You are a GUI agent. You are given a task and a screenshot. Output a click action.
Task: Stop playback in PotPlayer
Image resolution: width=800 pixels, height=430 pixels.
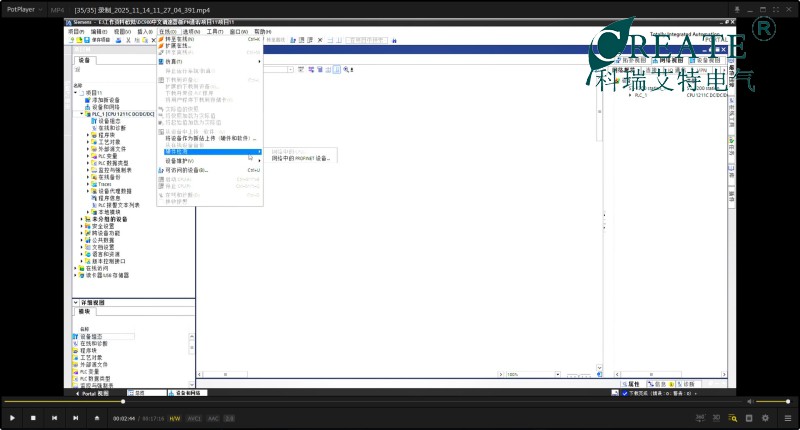pos(33,418)
